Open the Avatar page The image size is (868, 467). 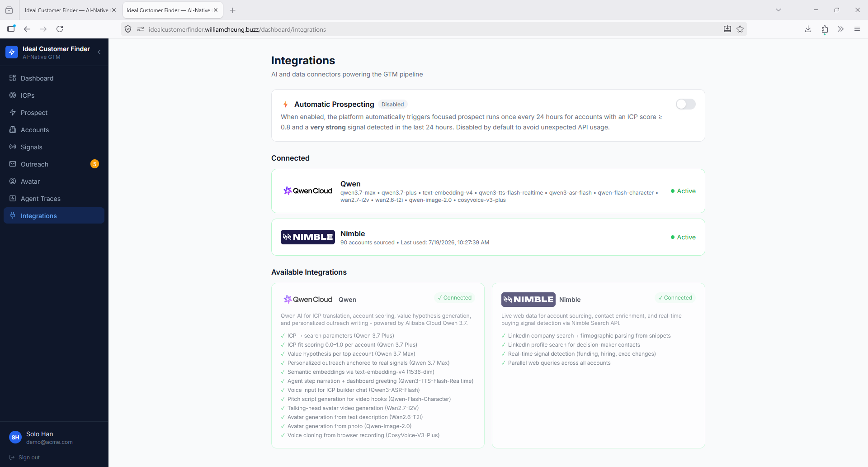pyautogui.click(x=54, y=181)
